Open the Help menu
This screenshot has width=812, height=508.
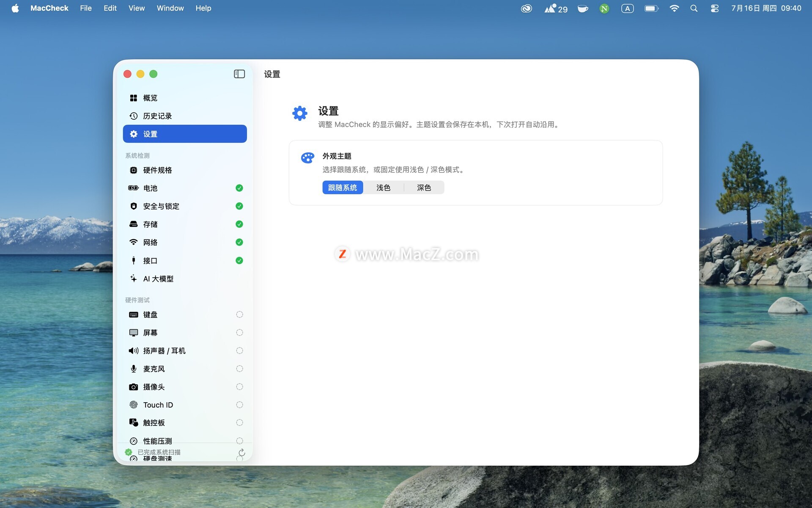(203, 8)
